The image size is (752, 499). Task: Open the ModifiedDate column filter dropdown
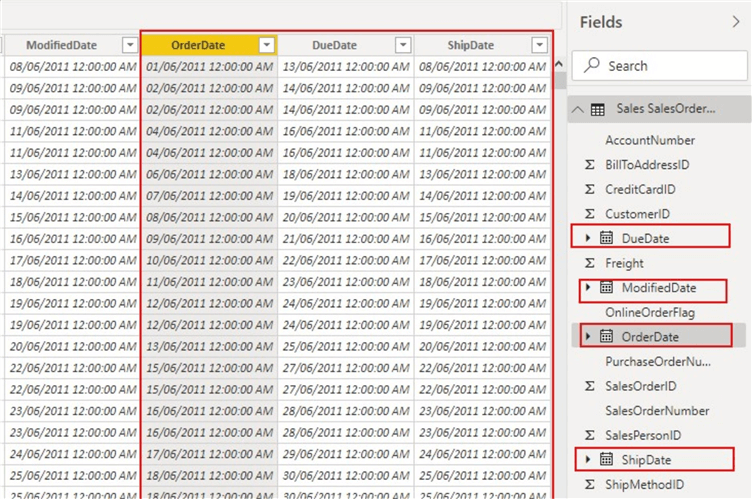coord(129,45)
